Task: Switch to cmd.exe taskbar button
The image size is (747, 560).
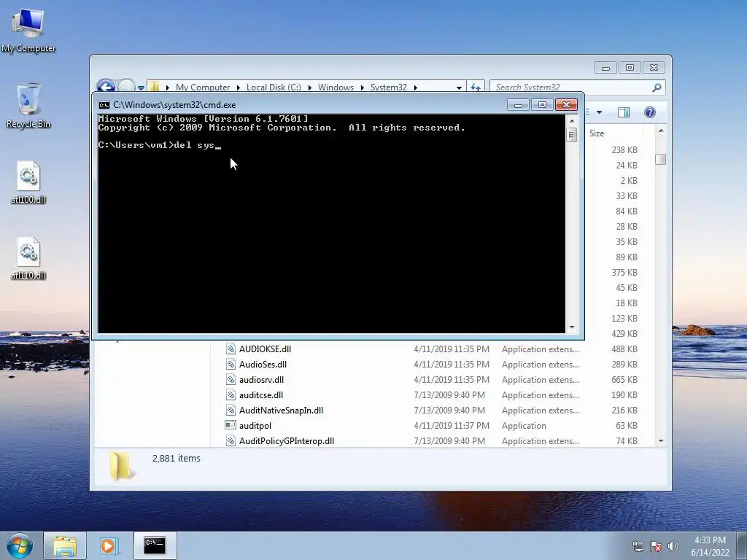Action: click(x=155, y=545)
